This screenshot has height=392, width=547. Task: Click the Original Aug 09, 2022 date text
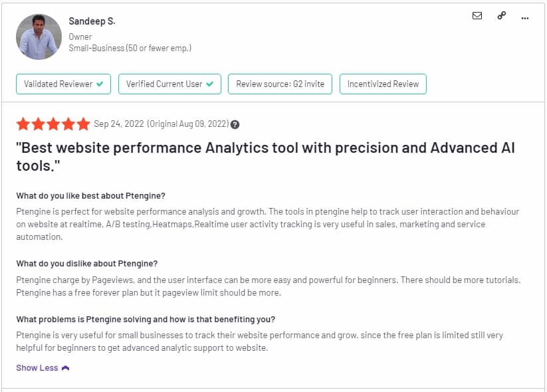point(187,124)
